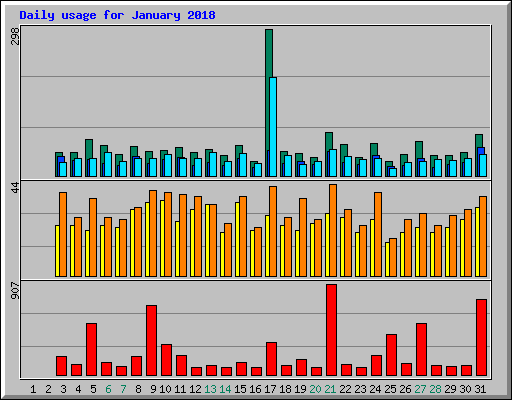Click day label 31

point(480,389)
